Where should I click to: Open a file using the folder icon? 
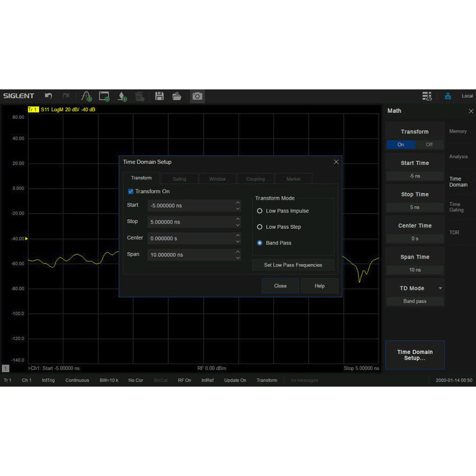coord(177,96)
